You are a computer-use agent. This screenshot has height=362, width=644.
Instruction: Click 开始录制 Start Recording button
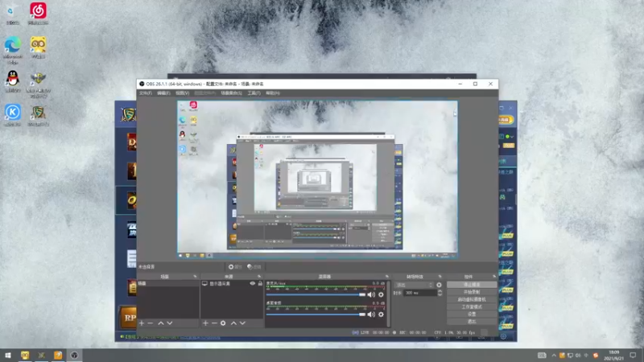[x=472, y=292]
